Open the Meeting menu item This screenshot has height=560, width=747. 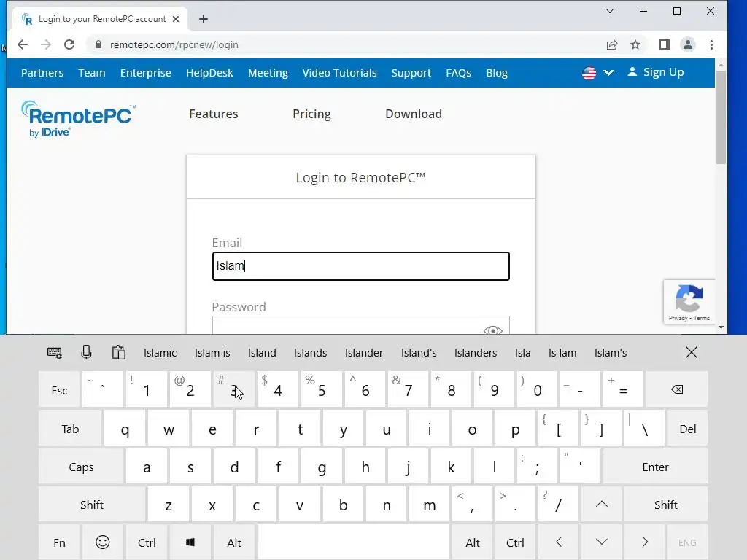tap(268, 73)
